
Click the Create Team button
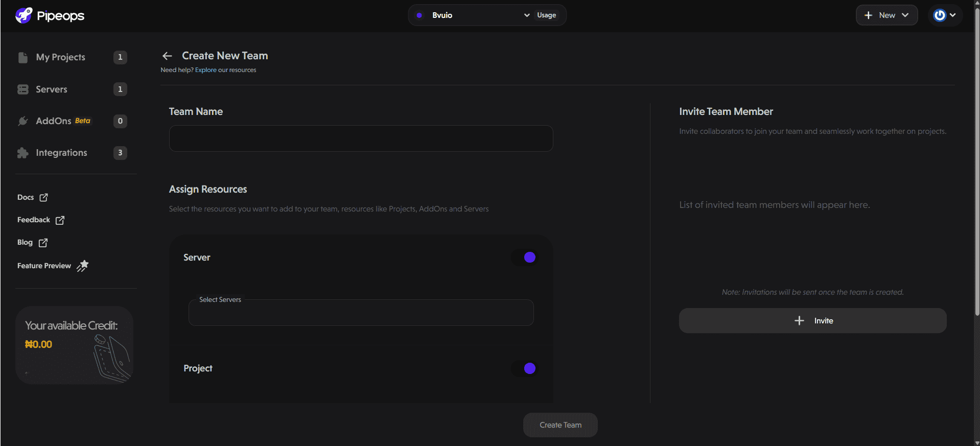click(561, 425)
